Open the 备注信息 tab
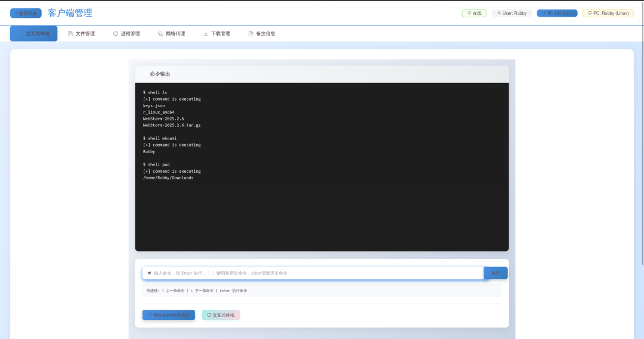644x339 pixels. 262,33
